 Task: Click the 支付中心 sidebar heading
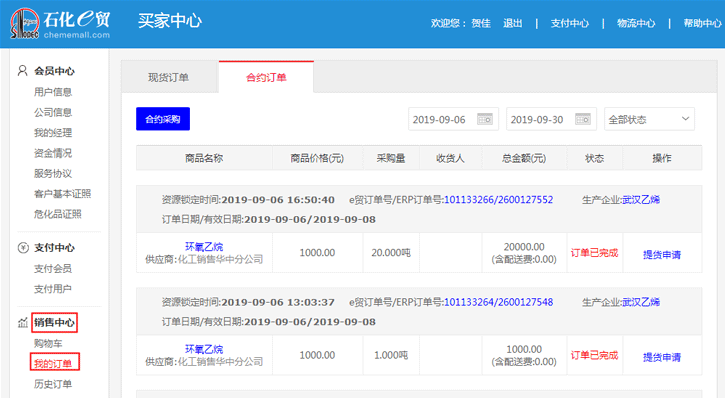[x=54, y=248]
